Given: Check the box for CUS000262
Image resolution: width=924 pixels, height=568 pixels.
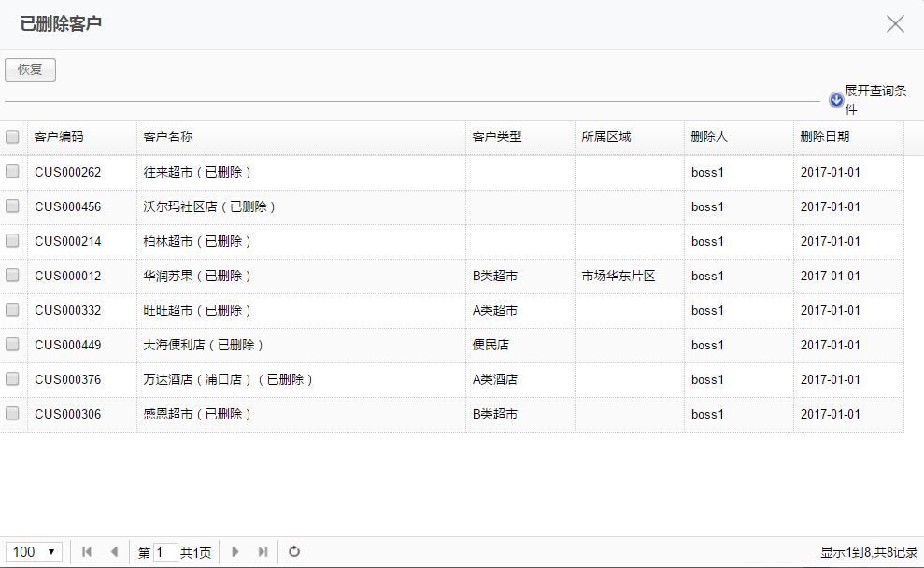Looking at the screenshot, I should [12, 172].
